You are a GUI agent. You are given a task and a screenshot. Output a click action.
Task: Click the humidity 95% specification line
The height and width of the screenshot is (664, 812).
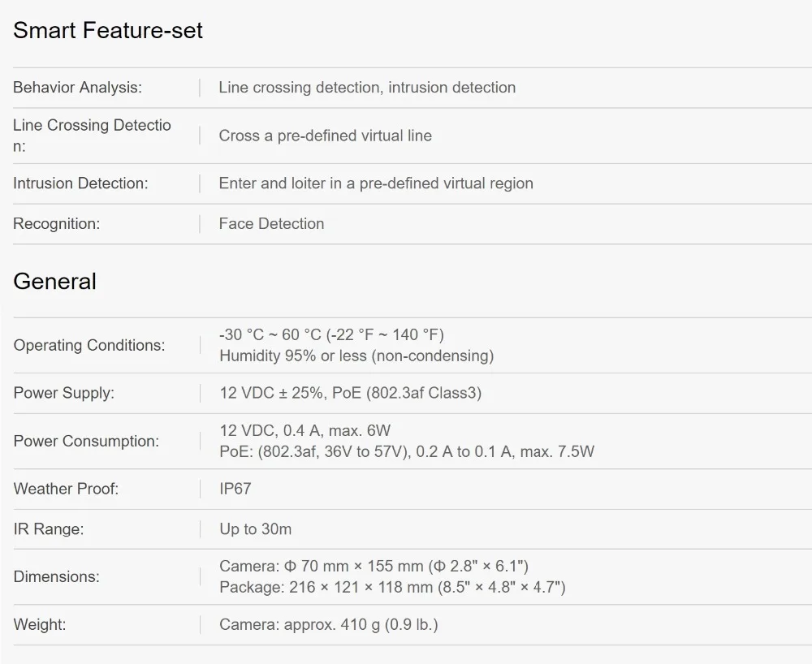tap(356, 356)
